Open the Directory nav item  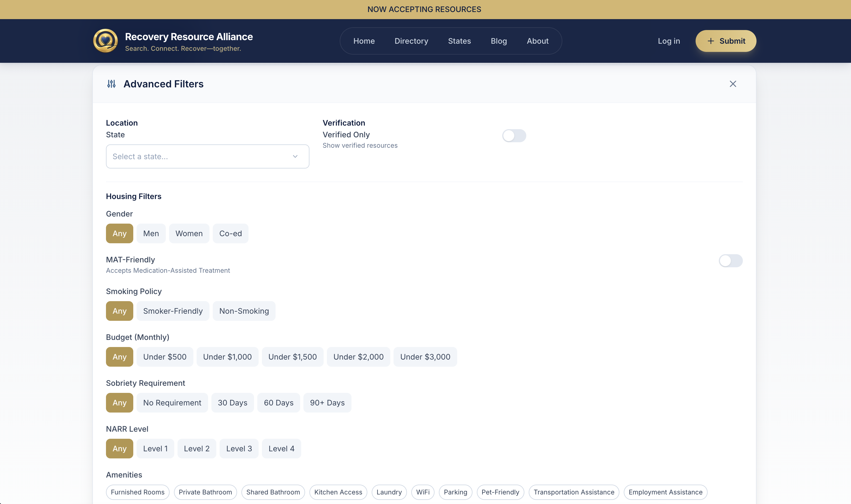click(x=411, y=41)
